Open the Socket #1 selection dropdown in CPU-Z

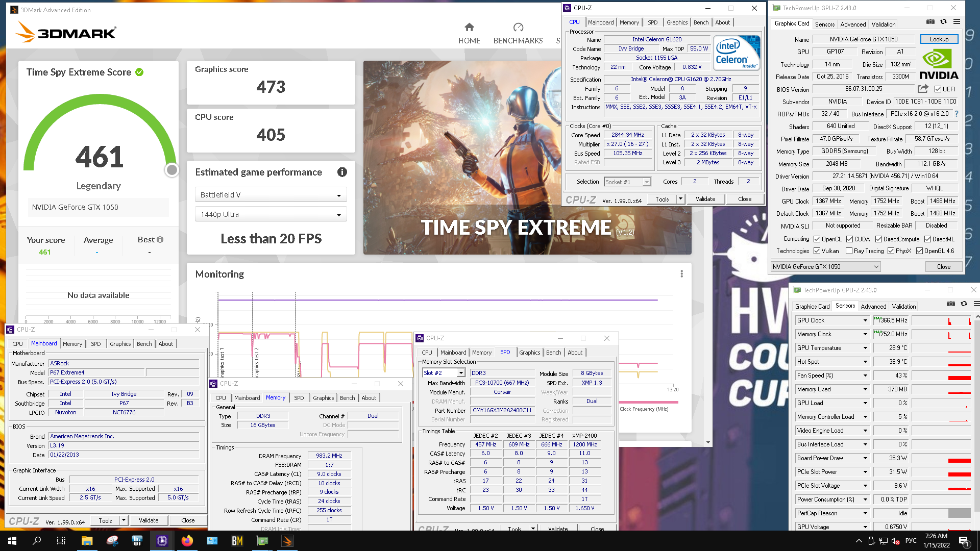pos(627,182)
